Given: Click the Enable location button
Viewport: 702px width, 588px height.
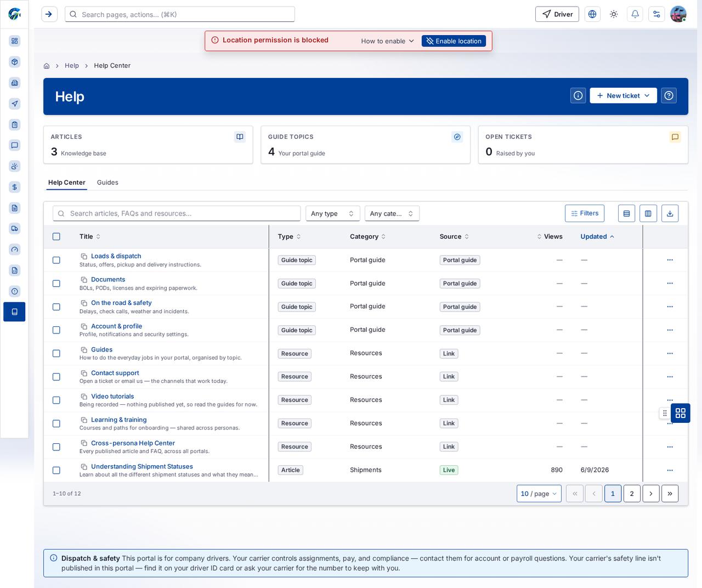Looking at the screenshot, I should coord(454,41).
